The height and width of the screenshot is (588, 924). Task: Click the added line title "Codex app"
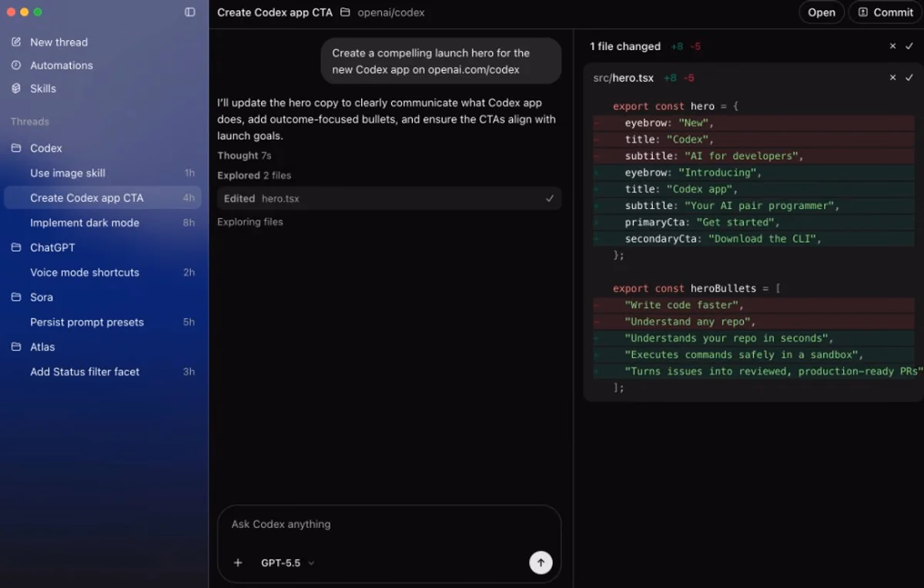tap(754, 189)
